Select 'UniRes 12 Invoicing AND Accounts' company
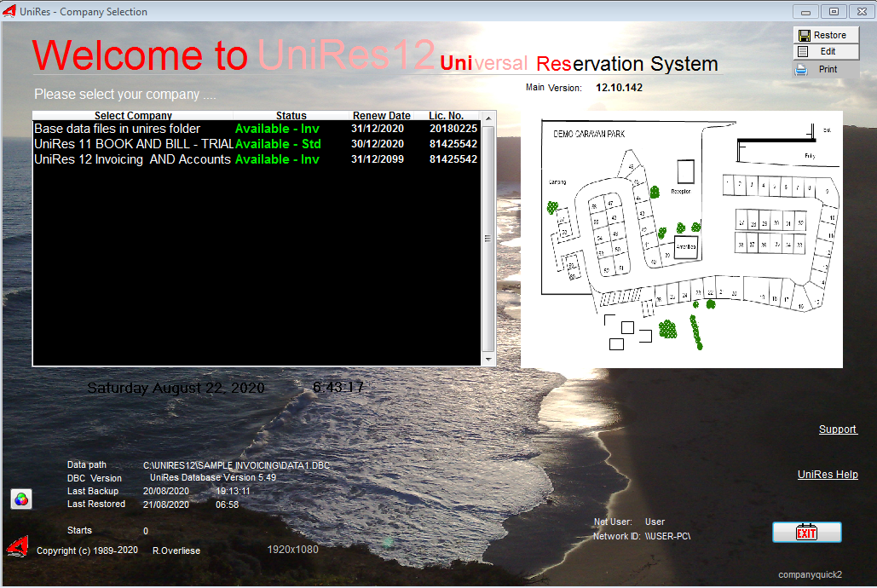 tap(257, 159)
